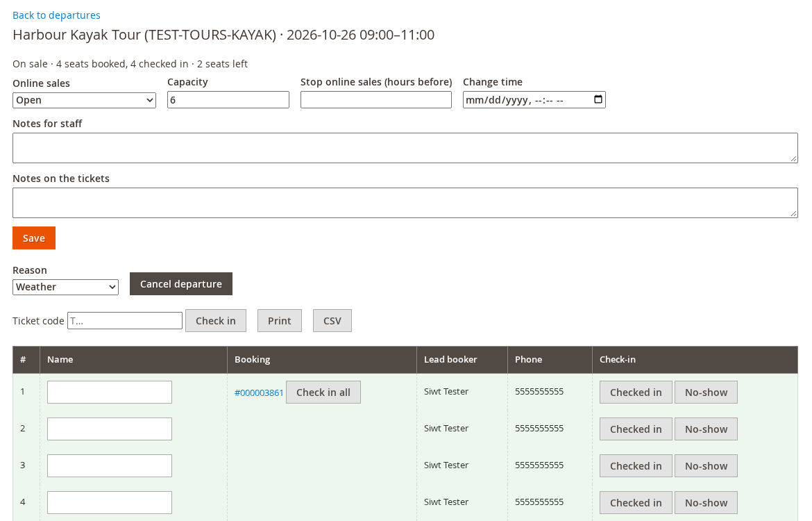Click the Name field in row 4
The height and width of the screenshot is (521, 812).
109,503
